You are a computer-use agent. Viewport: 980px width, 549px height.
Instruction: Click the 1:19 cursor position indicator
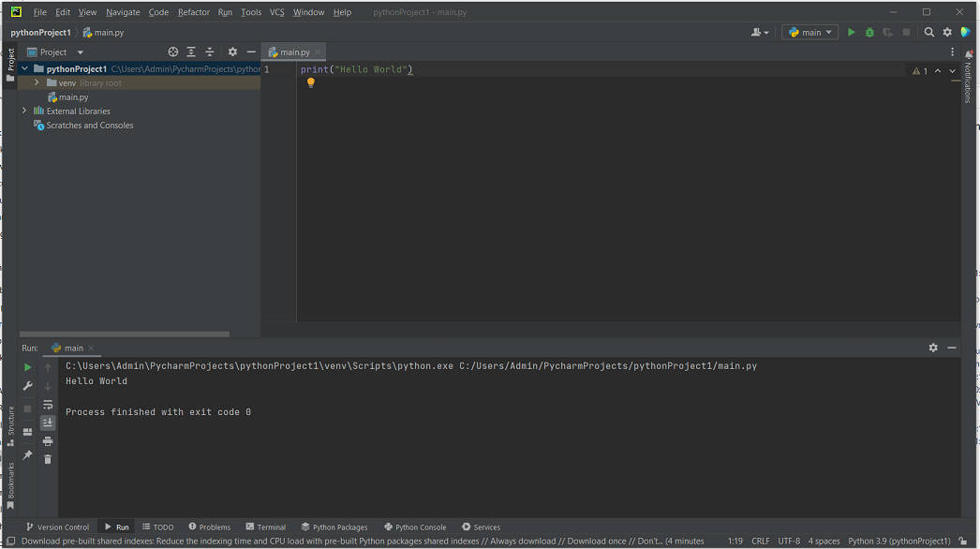click(x=735, y=541)
